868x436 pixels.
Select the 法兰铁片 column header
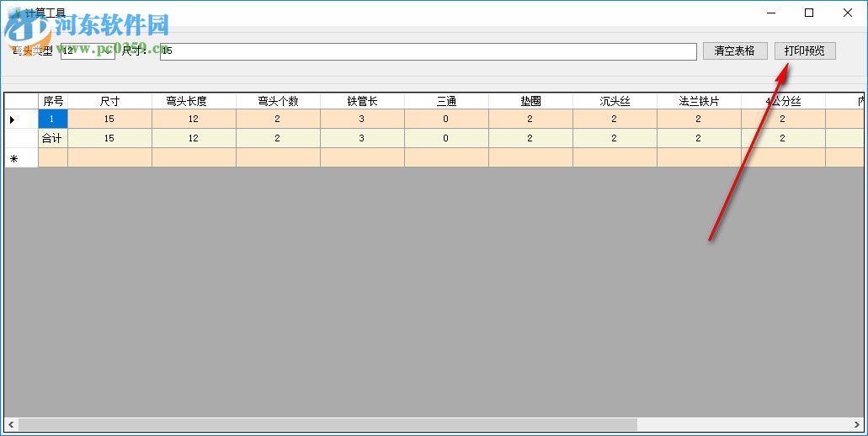699,101
